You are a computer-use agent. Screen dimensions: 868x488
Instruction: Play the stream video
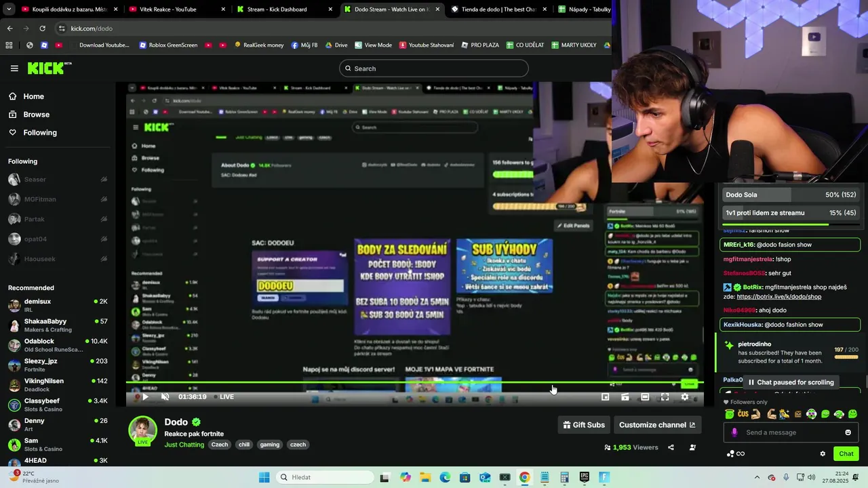click(144, 397)
